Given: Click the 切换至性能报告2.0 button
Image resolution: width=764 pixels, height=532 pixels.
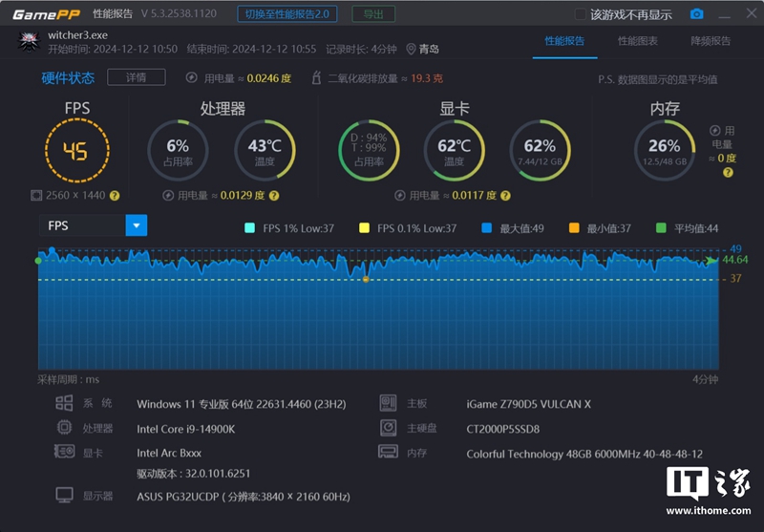Looking at the screenshot, I should pos(287,14).
